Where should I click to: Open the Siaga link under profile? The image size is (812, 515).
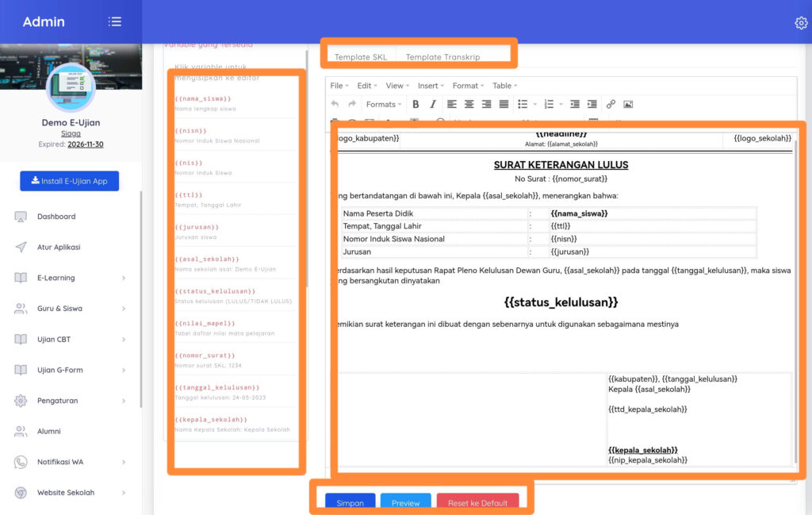click(x=71, y=133)
